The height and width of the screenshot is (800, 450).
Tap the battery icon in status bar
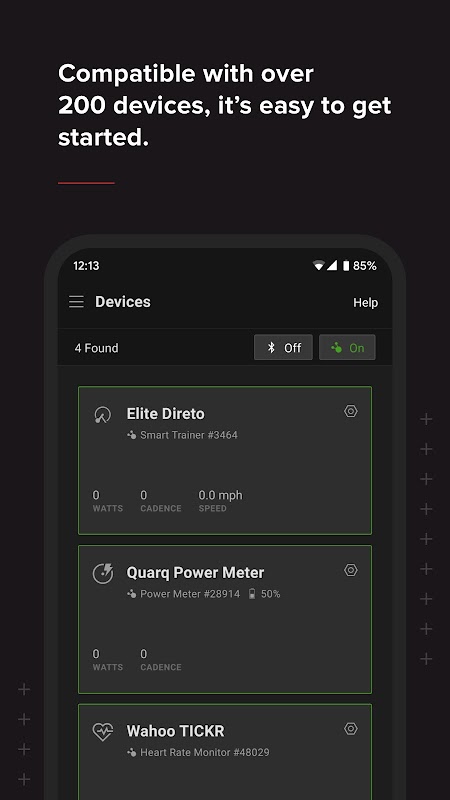346,266
